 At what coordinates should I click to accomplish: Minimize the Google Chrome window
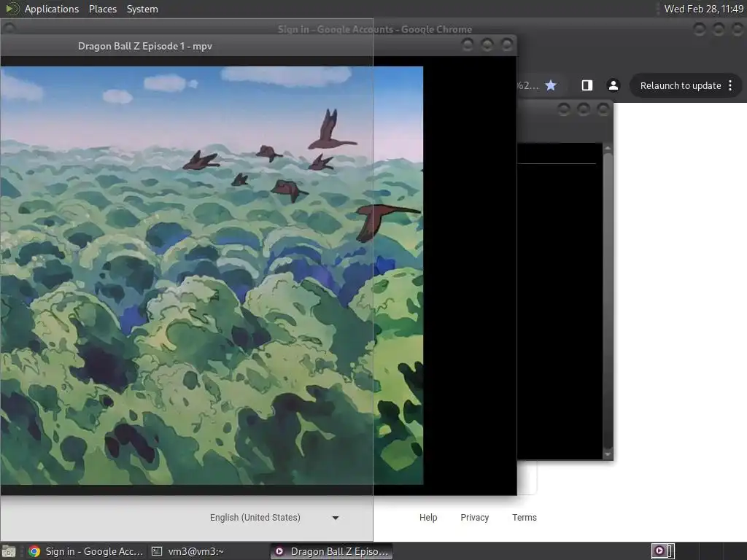(699, 29)
